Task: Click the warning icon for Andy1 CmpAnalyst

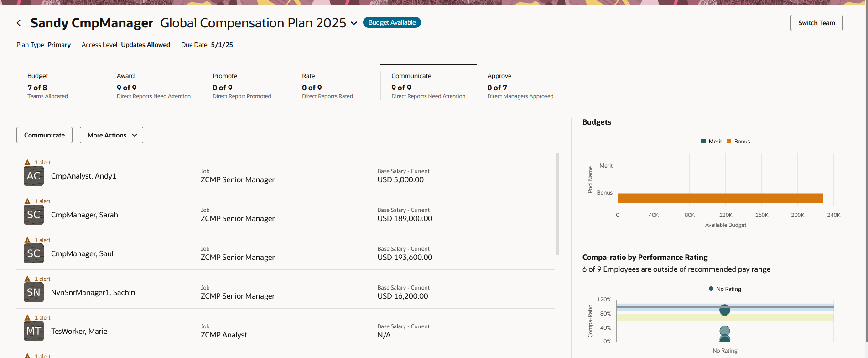Action: (x=27, y=163)
